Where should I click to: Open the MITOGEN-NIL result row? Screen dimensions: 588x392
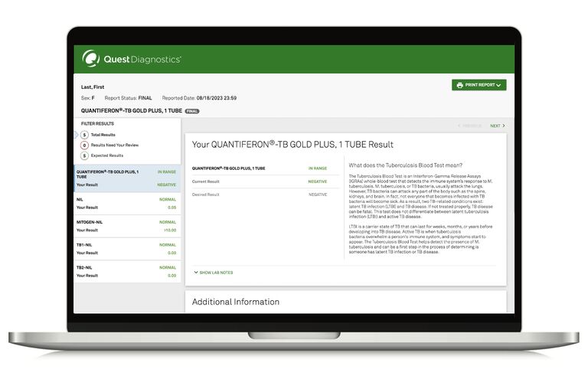coord(126,226)
